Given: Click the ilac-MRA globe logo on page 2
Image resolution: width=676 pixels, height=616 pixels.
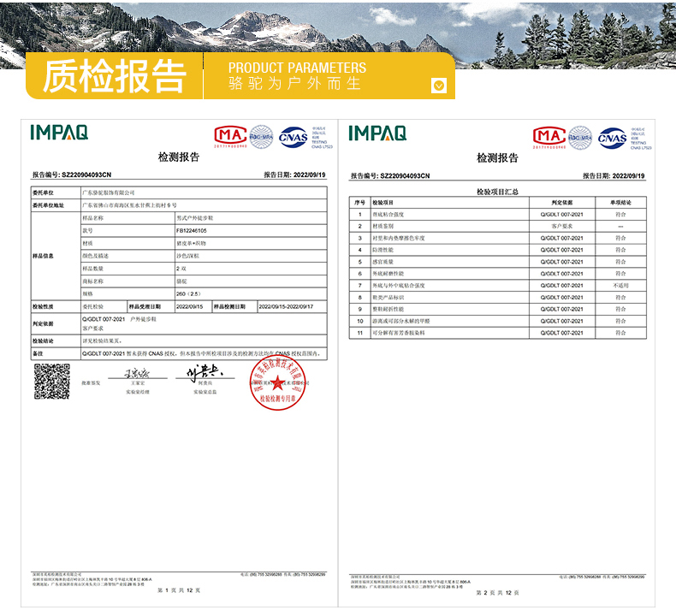Looking at the screenshot, I should tap(580, 138).
